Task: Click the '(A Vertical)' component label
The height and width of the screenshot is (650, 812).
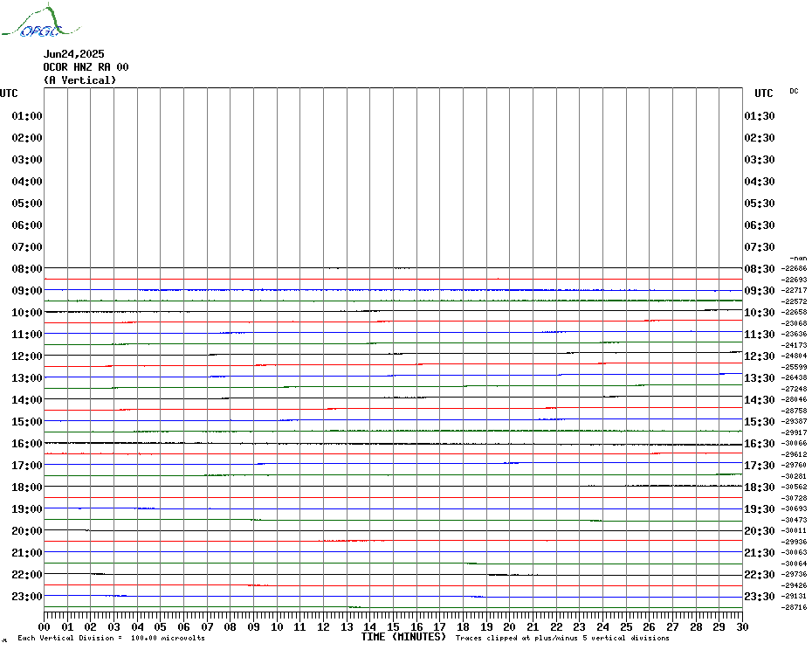Action: pyautogui.click(x=79, y=80)
